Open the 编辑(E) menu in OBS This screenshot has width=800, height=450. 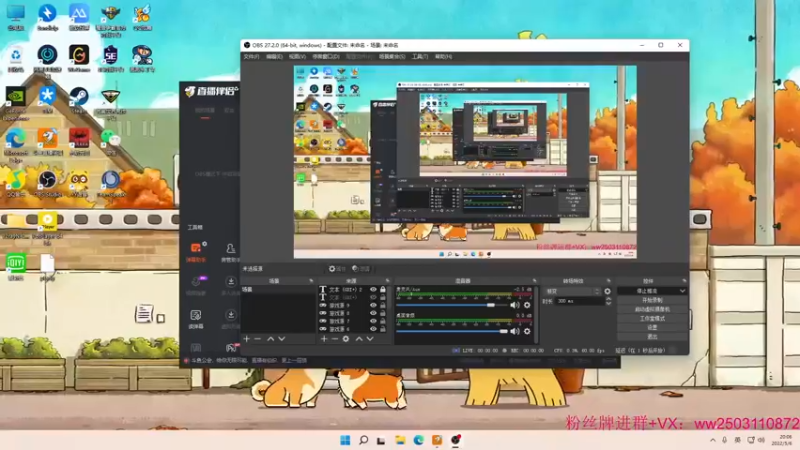(x=274, y=57)
